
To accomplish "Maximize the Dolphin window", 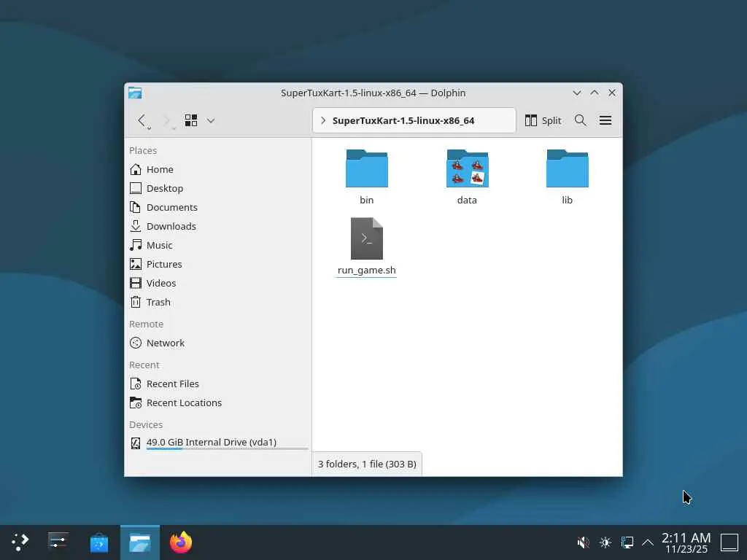I will point(595,93).
